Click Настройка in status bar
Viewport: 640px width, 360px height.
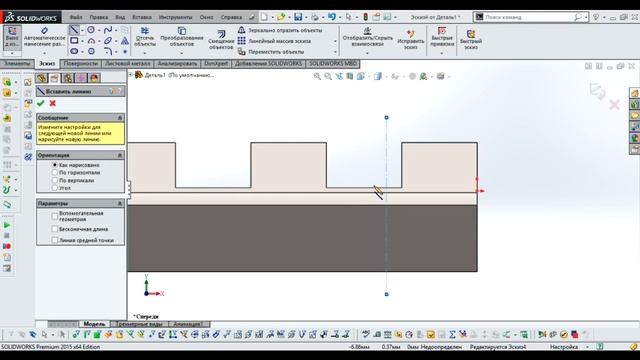(x=564, y=347)
